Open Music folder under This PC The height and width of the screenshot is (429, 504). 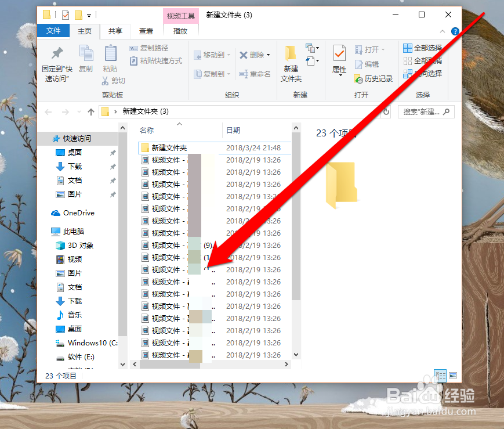click(70, 315)
